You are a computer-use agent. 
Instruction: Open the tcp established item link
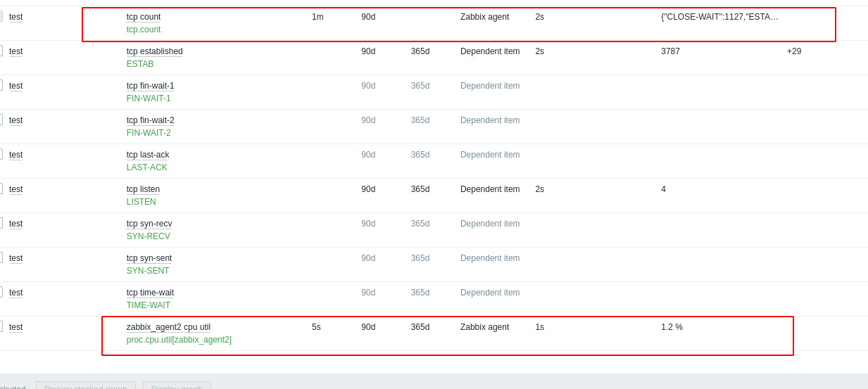coord(154,51)
